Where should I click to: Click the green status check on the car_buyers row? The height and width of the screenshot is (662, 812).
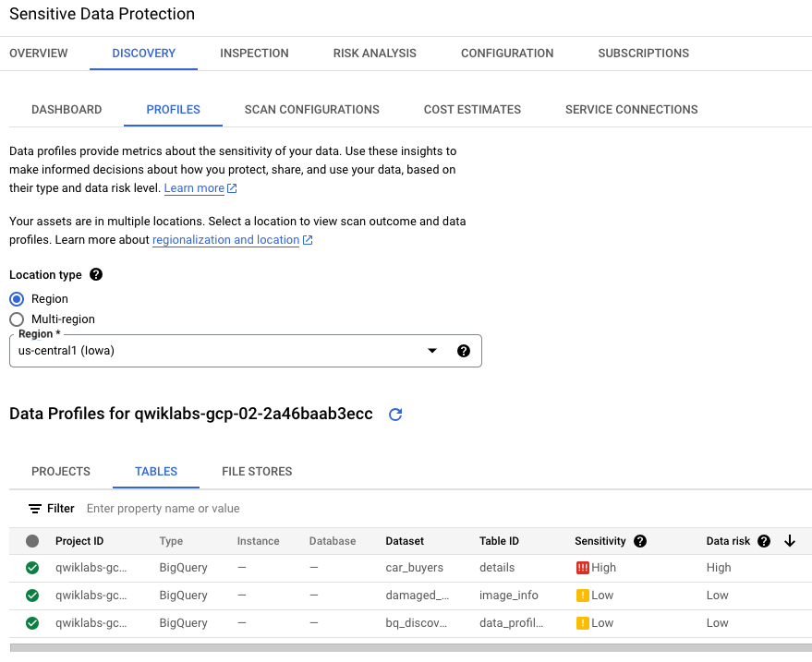click(32, 568)
